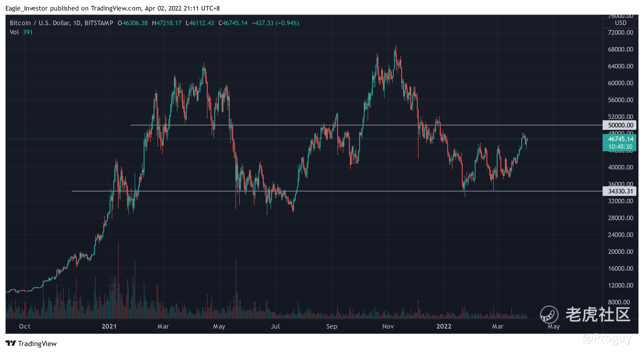644x353 pixels.
Task: Select the 34330.31 price line label
Action: click(x=620, y=191)
